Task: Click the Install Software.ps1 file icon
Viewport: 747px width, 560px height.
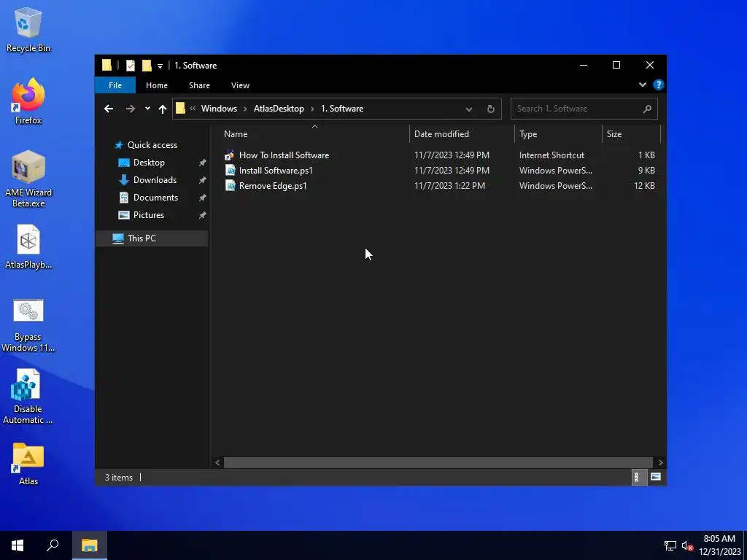Action: tap(230, 171)
